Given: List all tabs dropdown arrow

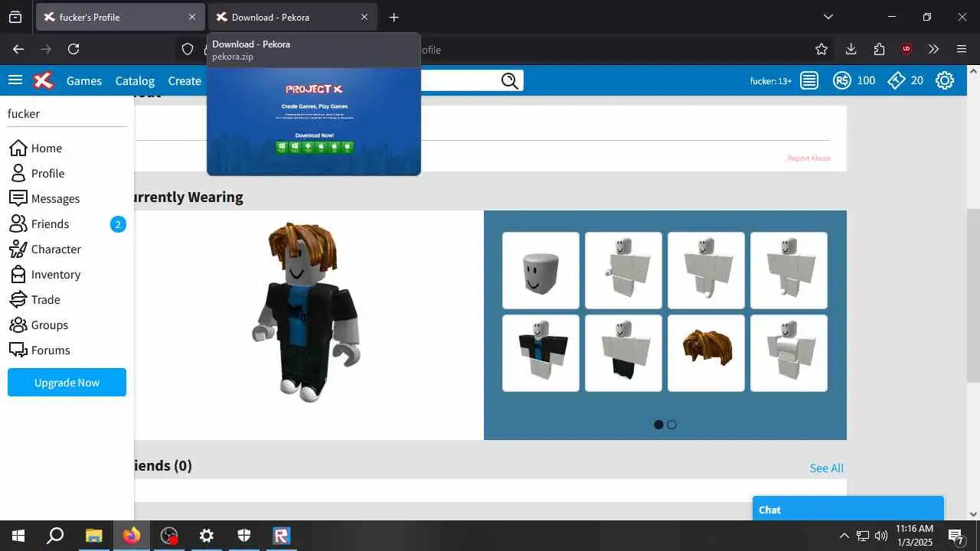Looking at the screenshot, I should tap(828, 17).
